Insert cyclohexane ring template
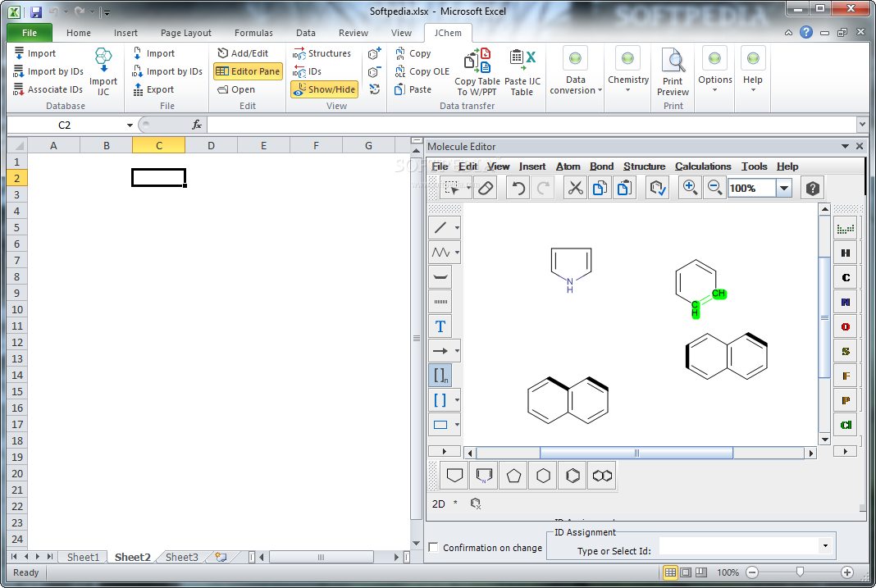This screenshot has height=588, width=876. (x=543, y=476)
